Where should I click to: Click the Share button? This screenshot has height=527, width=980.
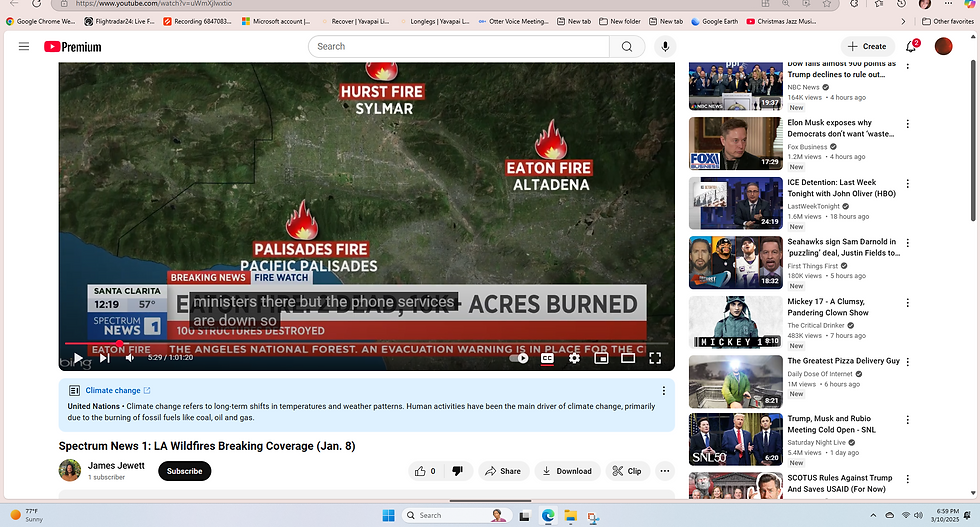tap(504, 471)
